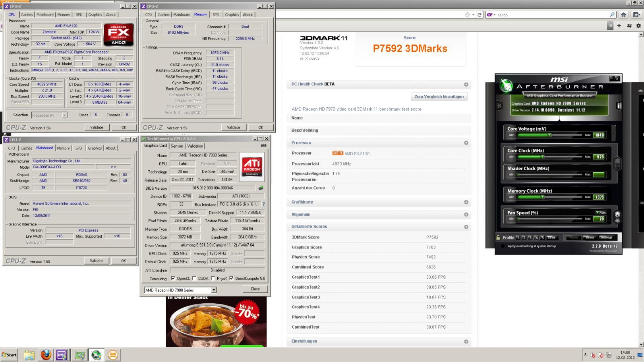
Task: Switch to the Validation tab in GPU-Z
Action: (195, 146)
